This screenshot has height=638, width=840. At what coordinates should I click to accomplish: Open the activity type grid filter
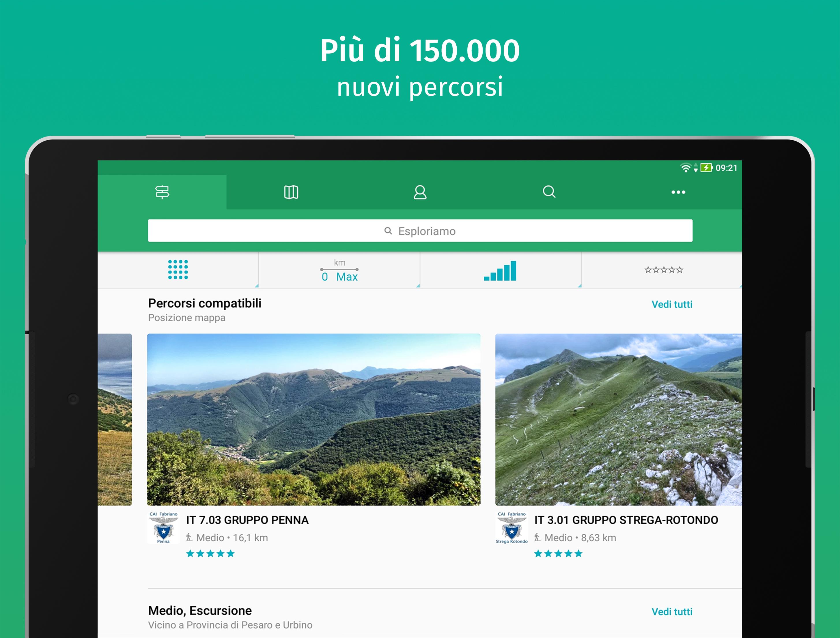[178, 270]
